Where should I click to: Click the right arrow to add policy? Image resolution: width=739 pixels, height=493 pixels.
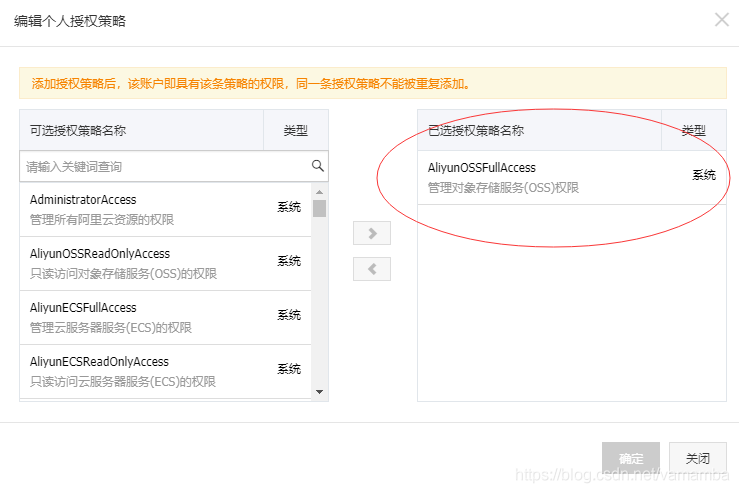coord(372,233)
